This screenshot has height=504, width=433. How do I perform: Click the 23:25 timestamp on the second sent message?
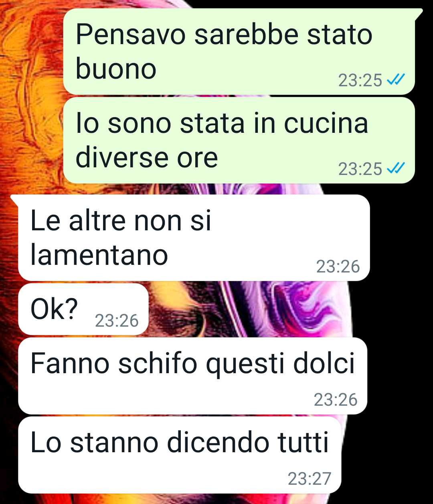coord(360,169)
